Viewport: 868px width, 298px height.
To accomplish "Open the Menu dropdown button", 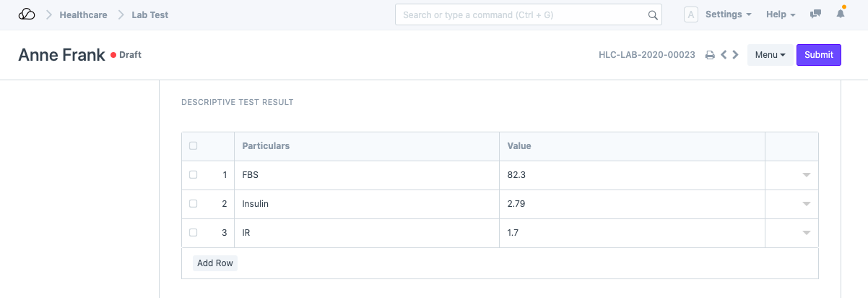I will (x=770, y=55).
